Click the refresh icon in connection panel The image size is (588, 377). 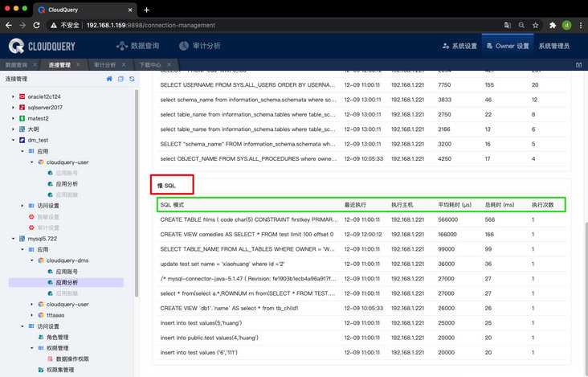tap(131, 79)
